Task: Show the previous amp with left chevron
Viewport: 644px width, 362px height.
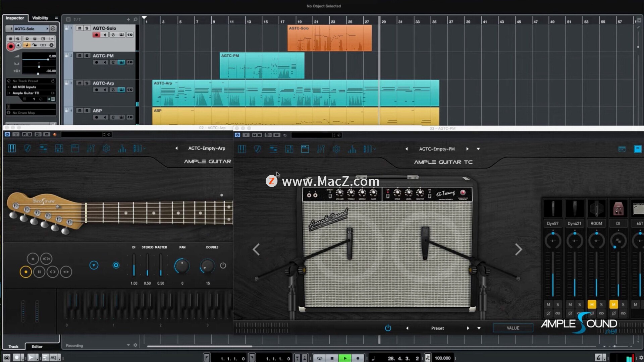Action: click(x=256, y=249)
